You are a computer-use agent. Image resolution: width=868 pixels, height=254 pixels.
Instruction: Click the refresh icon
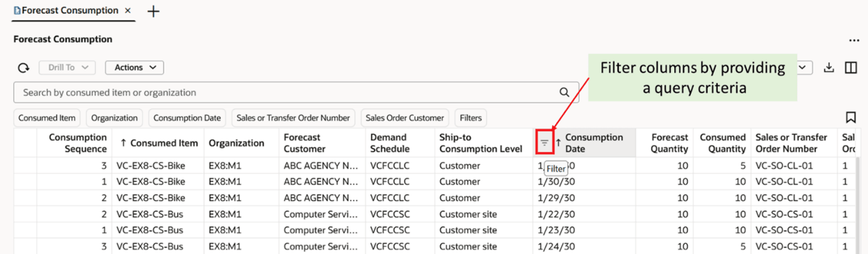pos(23,68)
